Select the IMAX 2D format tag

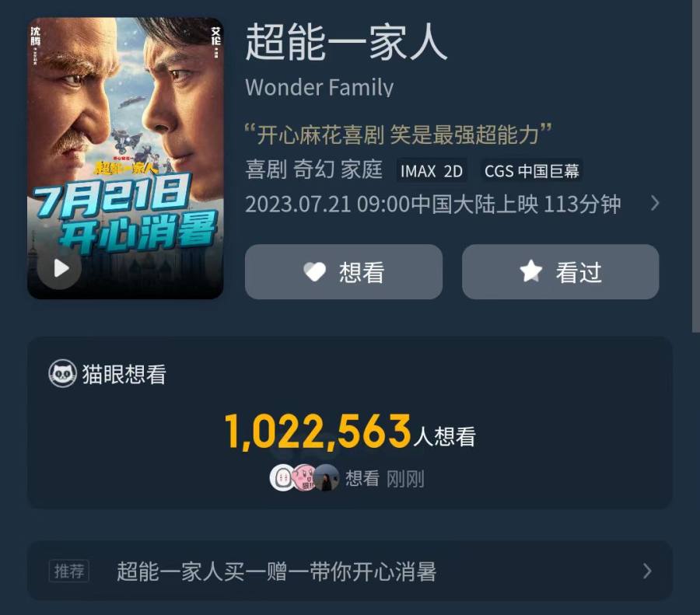click(x=431, y=171)
